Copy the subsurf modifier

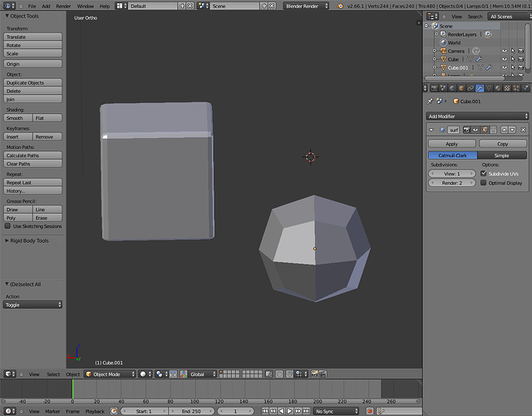tap(502, 144)
